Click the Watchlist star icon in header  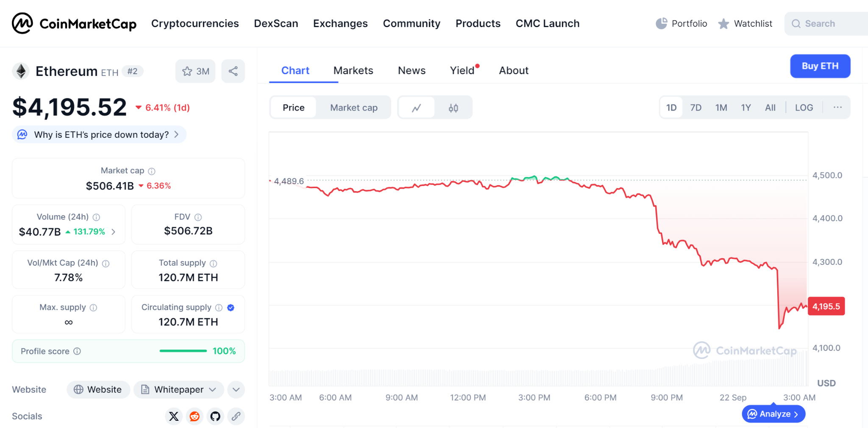pyautogui.click(x=723, y=24)
